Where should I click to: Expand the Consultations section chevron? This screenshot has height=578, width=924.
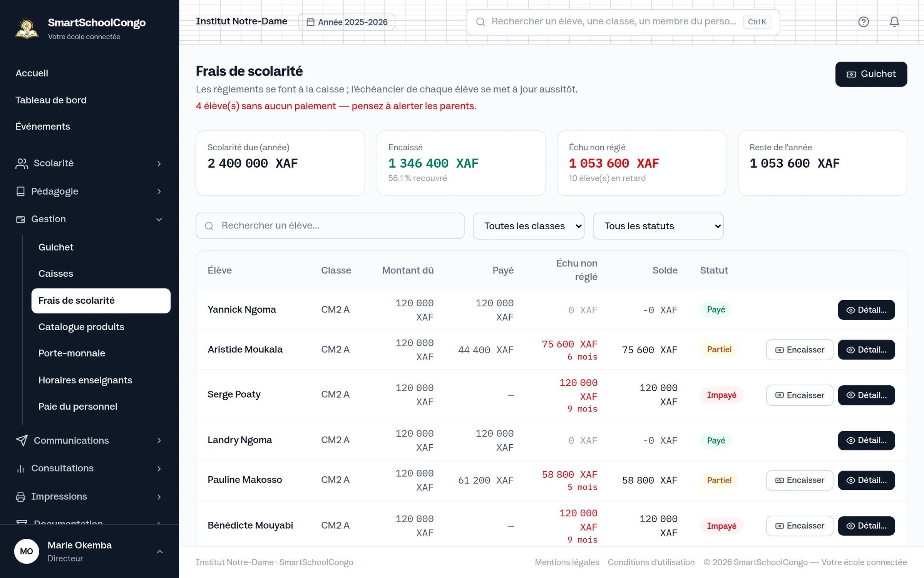(x=159, y=469)
